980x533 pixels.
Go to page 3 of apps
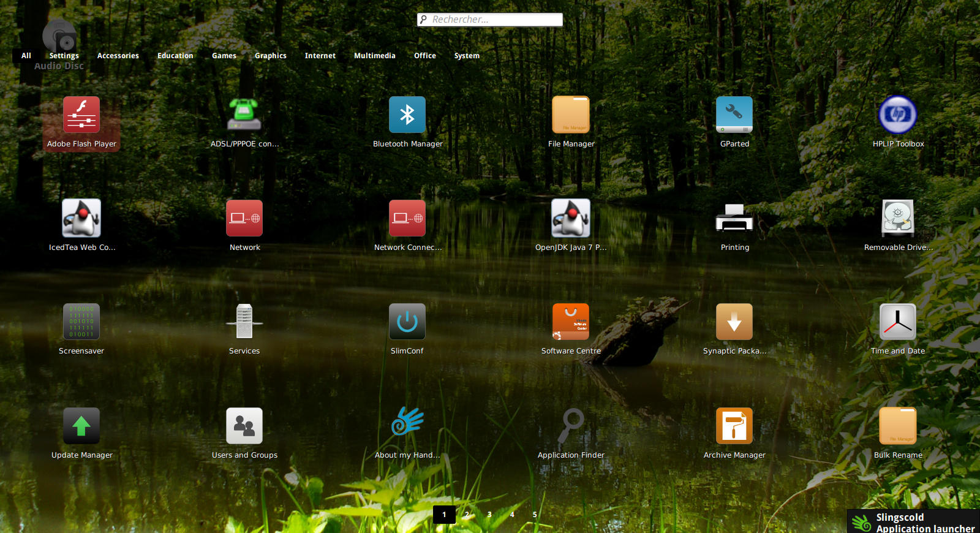489,515
